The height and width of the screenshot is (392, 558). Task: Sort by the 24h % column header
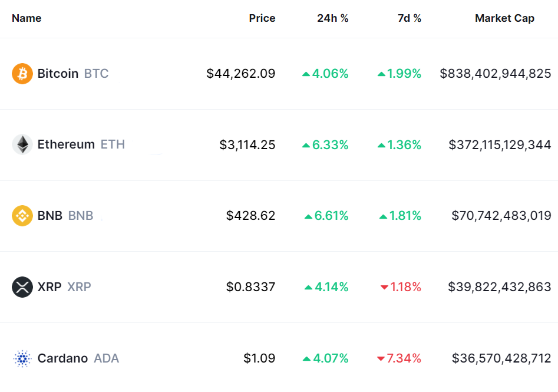(332, 18)
